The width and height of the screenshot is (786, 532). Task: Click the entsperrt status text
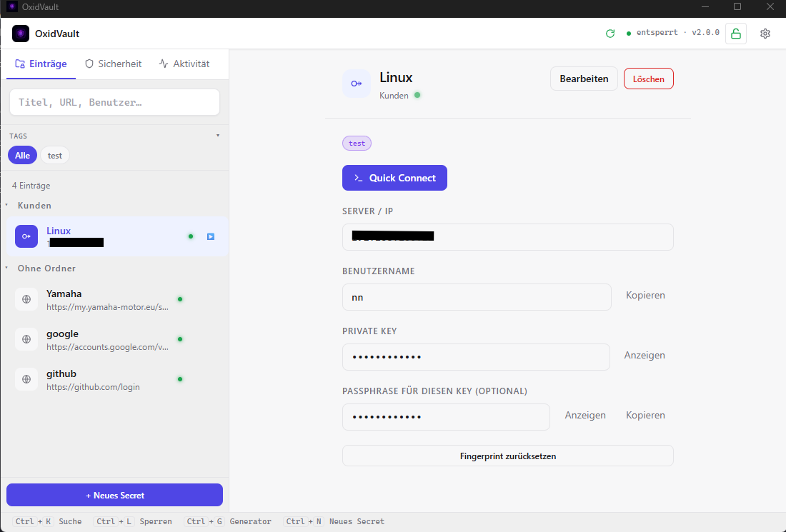657,33
